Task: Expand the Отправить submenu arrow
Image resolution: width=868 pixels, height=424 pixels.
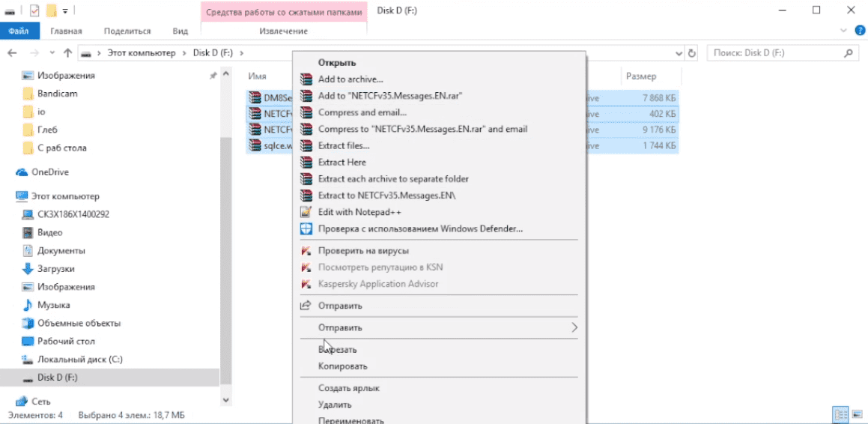Action: pos(574,327)
